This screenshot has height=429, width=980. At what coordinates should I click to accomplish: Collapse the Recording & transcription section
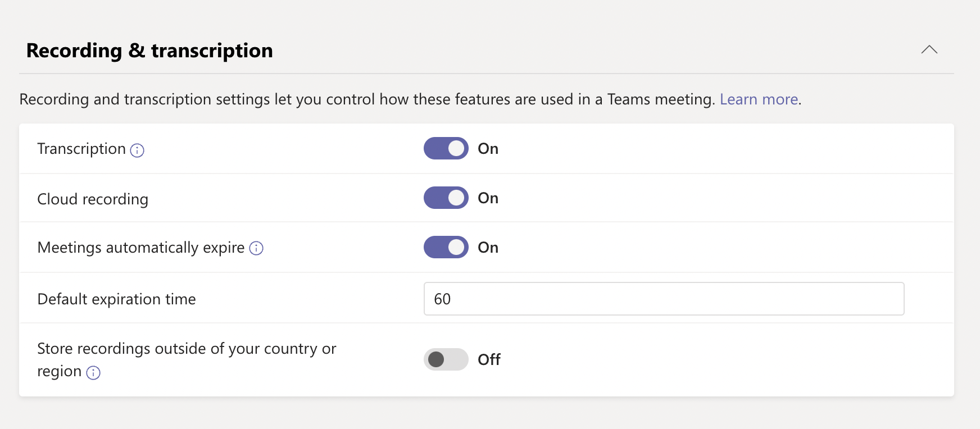click(x=930, y=50)
